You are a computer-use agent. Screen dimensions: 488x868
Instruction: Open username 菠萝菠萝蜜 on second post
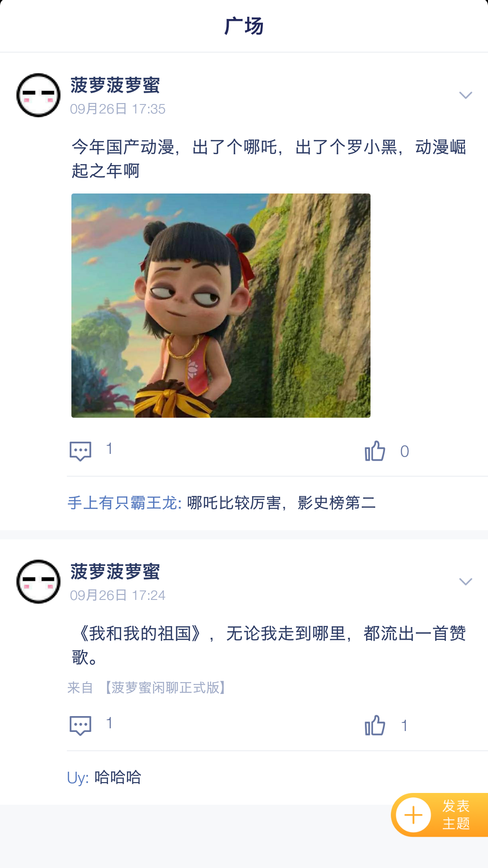pyautogui.click(x=115, y=571)
